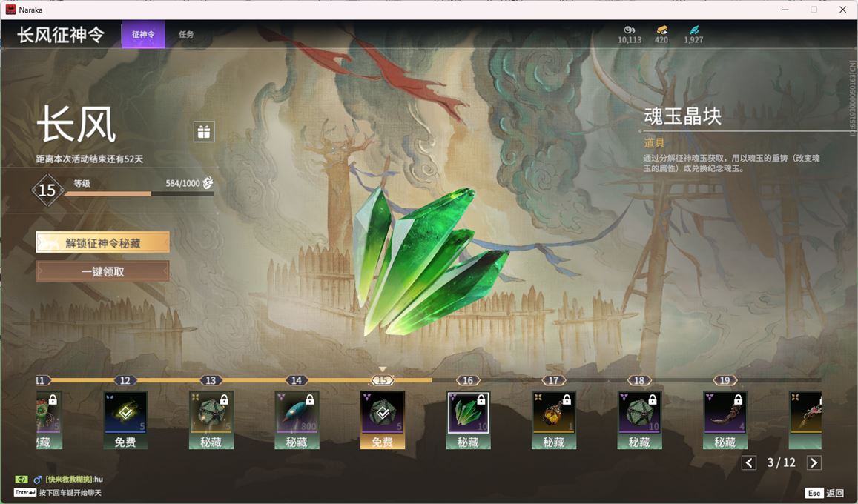Click the 按下回车键开始聊天 chat prompt

(70, 493)
